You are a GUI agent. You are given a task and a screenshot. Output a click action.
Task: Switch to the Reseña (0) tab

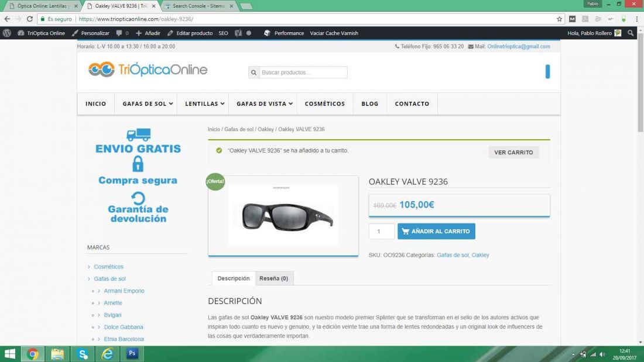(x=273, y=278)
